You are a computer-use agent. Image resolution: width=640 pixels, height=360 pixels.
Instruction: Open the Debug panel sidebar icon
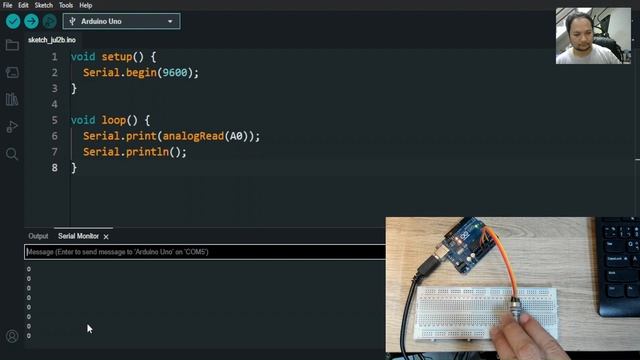(12, 127)
